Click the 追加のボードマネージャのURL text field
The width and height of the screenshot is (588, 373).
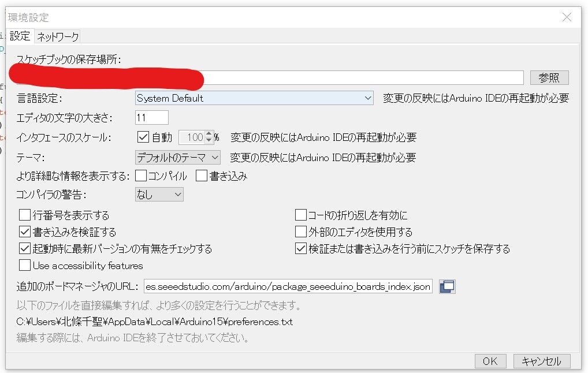point(288,287)
